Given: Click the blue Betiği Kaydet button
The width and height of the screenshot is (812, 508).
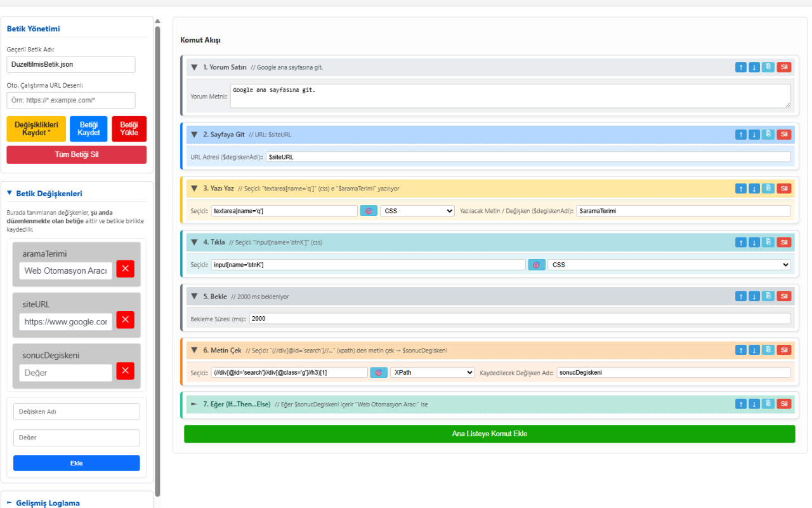Looking at the screenshot, I should tap(89, 129).
